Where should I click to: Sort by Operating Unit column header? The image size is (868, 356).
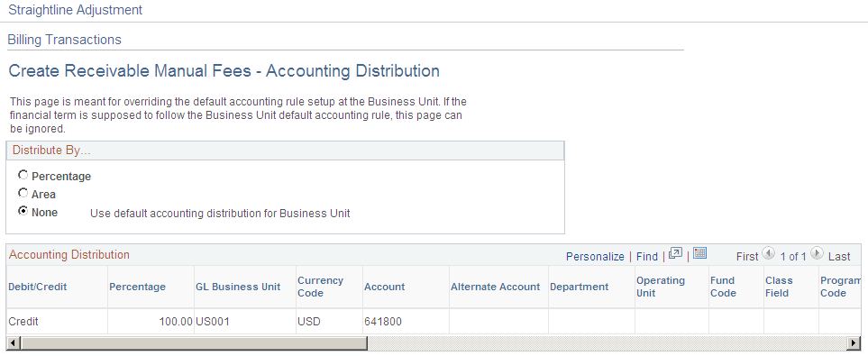tap(661, 287)
